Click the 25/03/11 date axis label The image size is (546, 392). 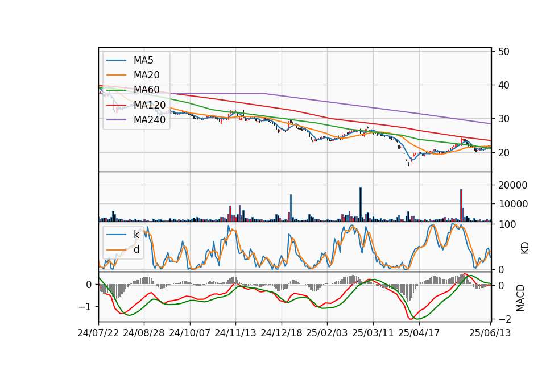pyautogui.click(x=373, y=333)
